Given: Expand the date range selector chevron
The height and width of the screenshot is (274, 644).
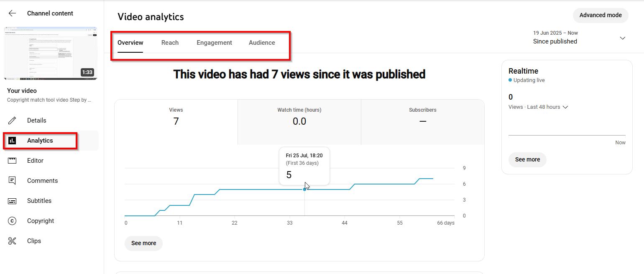Looking at the screenshot, I should tap(623, 38).
